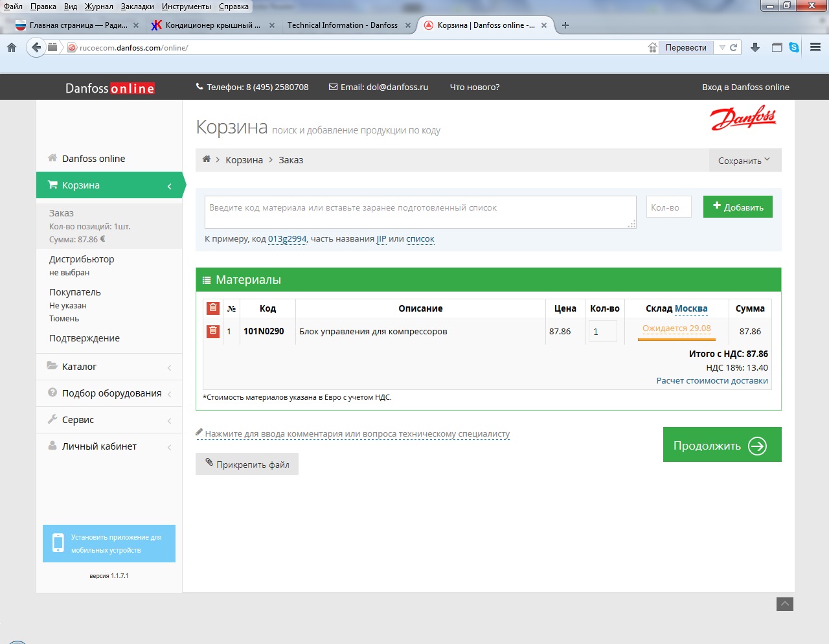The height and width of the screenshot is (644, 829).
Task: Switch to the Technical Information - Danfoss tab
Action: tap(343, 25)
